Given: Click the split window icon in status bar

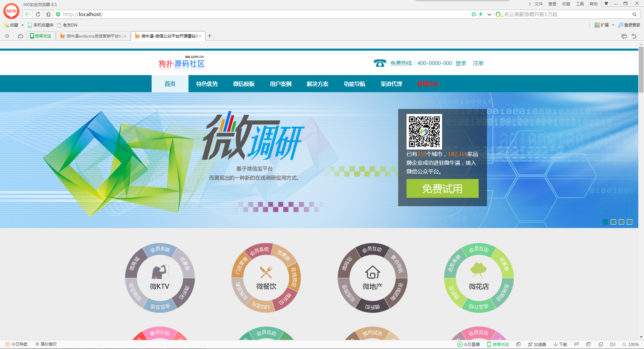Looking at the screenshot, I should point(601,344).
